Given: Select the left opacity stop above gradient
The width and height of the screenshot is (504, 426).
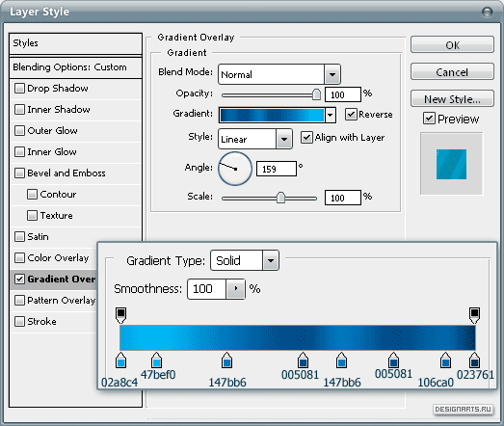Looking at the screenshot, I should (120, 315).
